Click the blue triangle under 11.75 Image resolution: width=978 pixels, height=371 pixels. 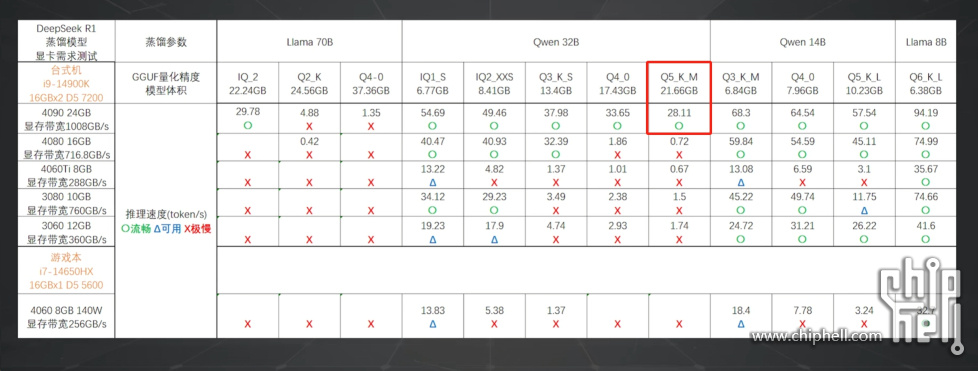coord(864,211)
